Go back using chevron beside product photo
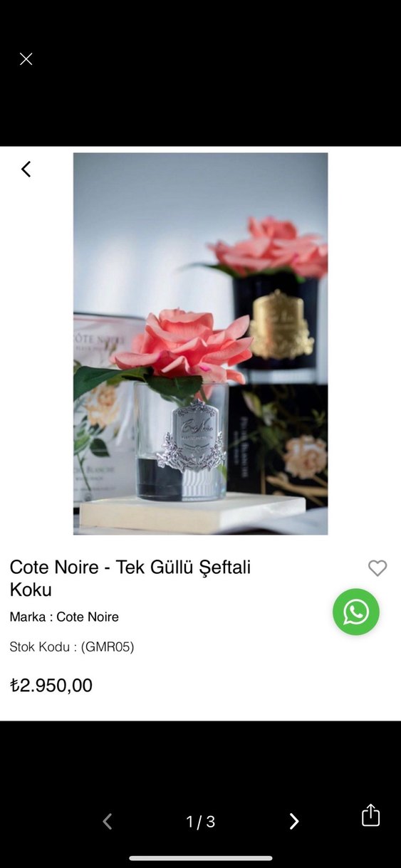 [26, 169]
